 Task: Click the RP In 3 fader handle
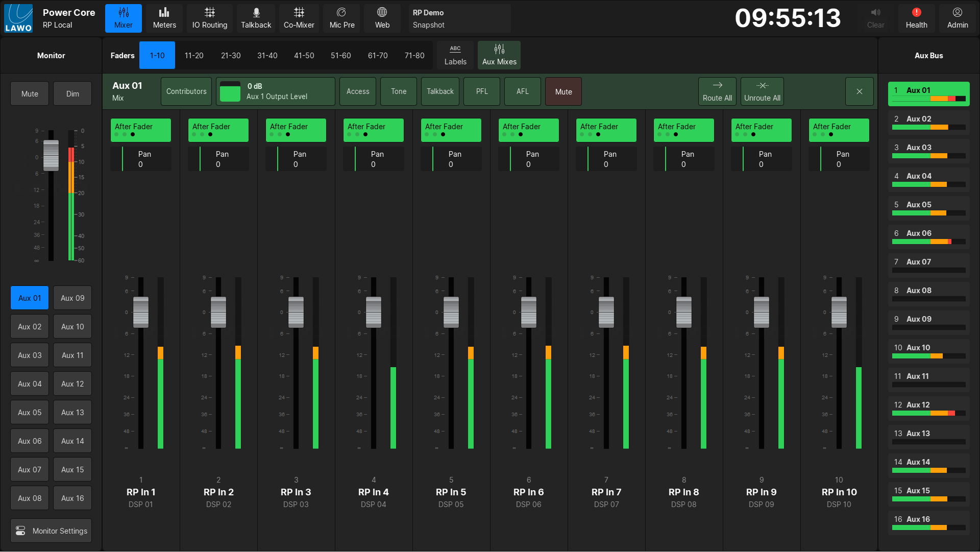click(x=296, y=312)
